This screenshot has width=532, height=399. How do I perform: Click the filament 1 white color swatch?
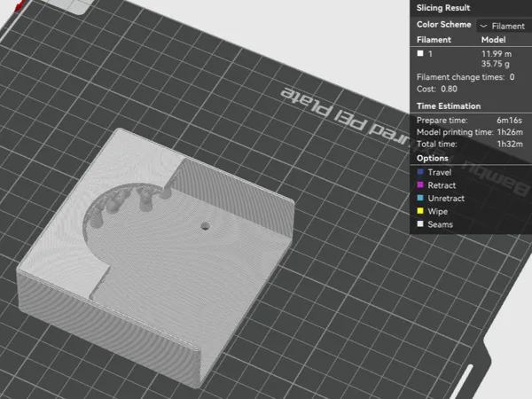[x=420, y=53]
